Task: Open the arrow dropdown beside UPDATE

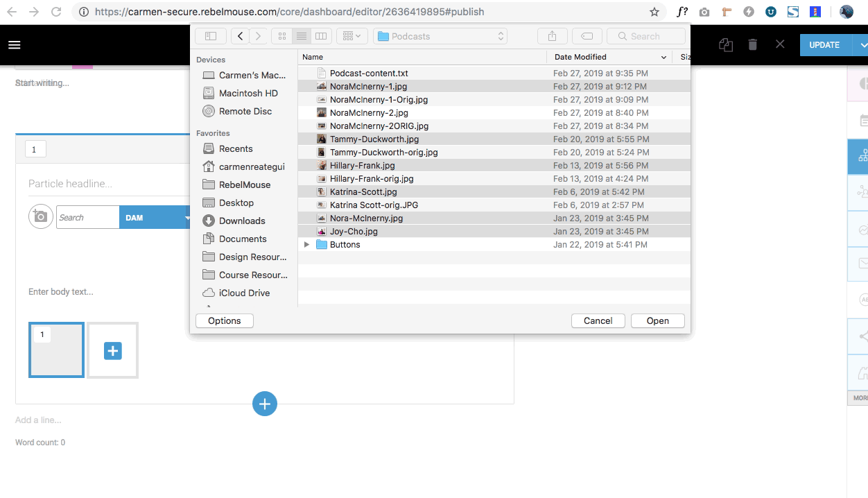Action: pyautogui.click(x=862, y=45)
